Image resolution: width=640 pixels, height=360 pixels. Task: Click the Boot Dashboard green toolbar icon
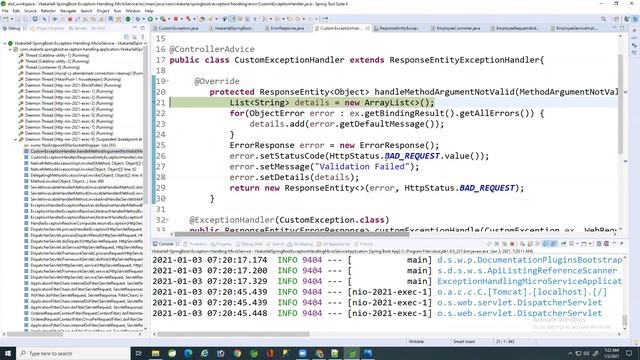coord(128,19)
